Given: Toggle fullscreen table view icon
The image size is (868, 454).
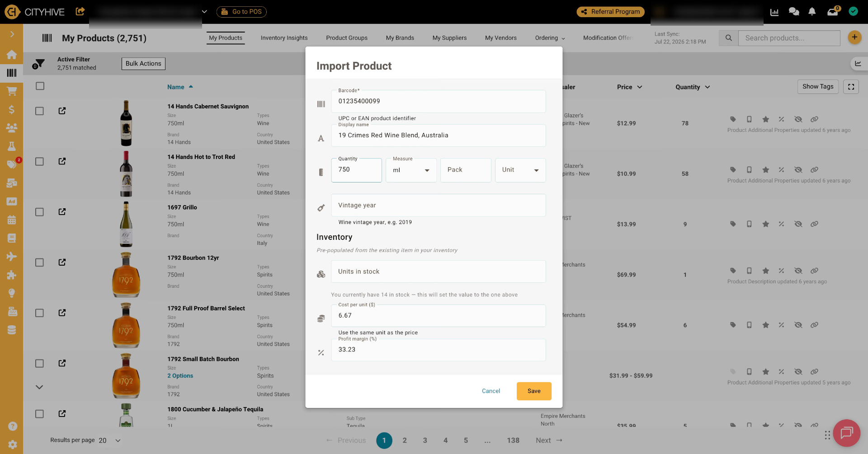Looking at the screenshot, I should (x=851, y=87).
